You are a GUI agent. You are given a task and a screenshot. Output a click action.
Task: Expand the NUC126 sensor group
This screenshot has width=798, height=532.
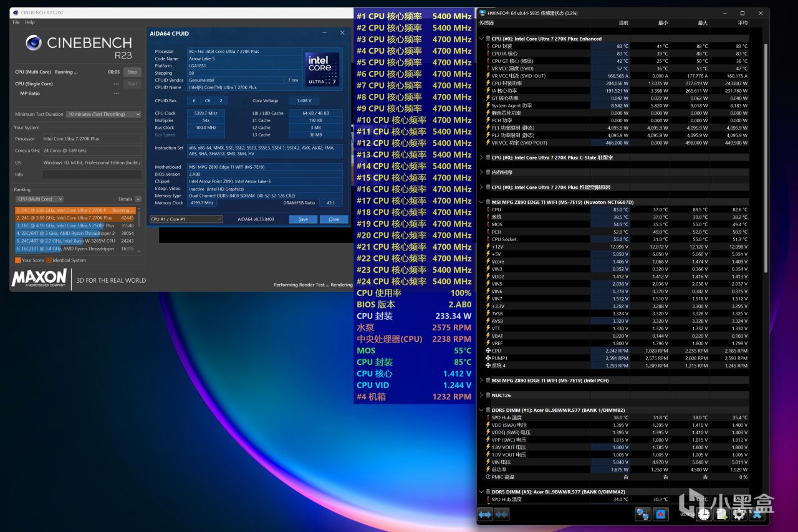pos(481,395)
